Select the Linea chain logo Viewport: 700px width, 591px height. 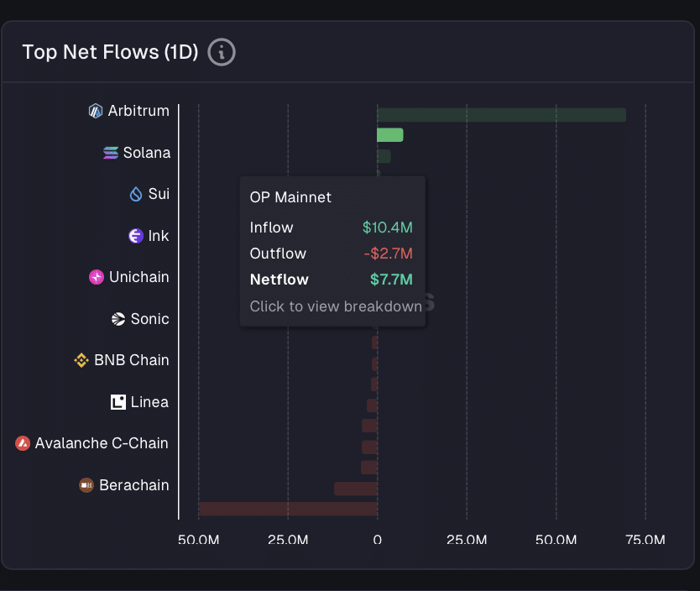click(118, 402)
